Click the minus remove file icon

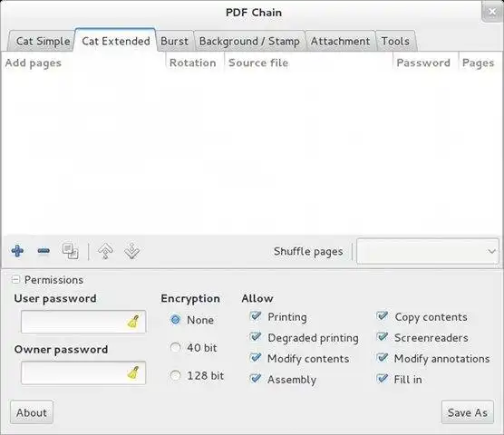pyautogui.click(x=44, y=251)
